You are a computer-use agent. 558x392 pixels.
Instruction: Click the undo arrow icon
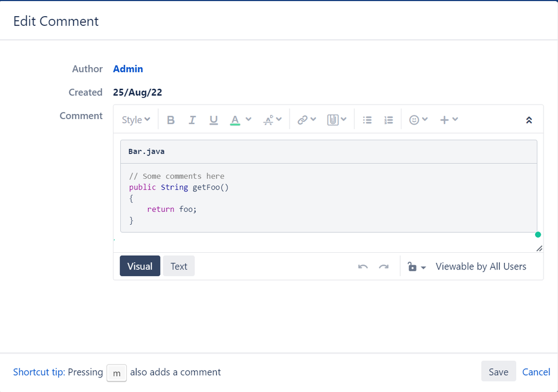(363, 267)
